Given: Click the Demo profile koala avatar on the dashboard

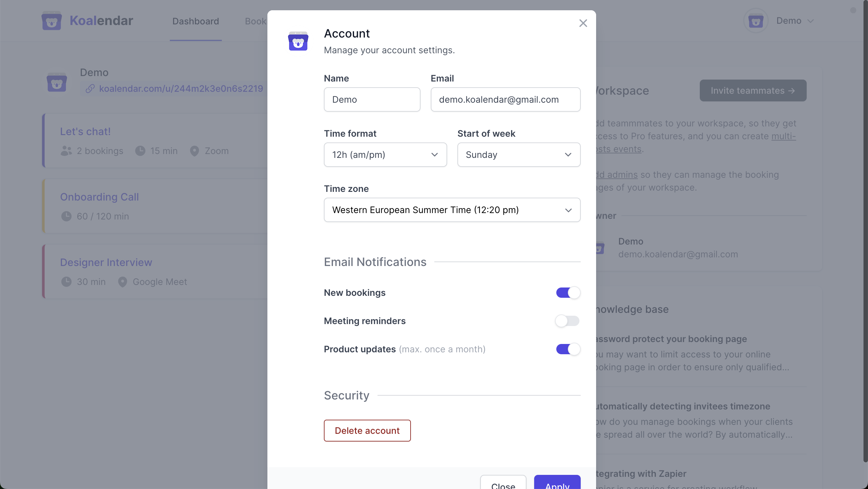Looking at the screenshot, I should [x=56, y=82].
